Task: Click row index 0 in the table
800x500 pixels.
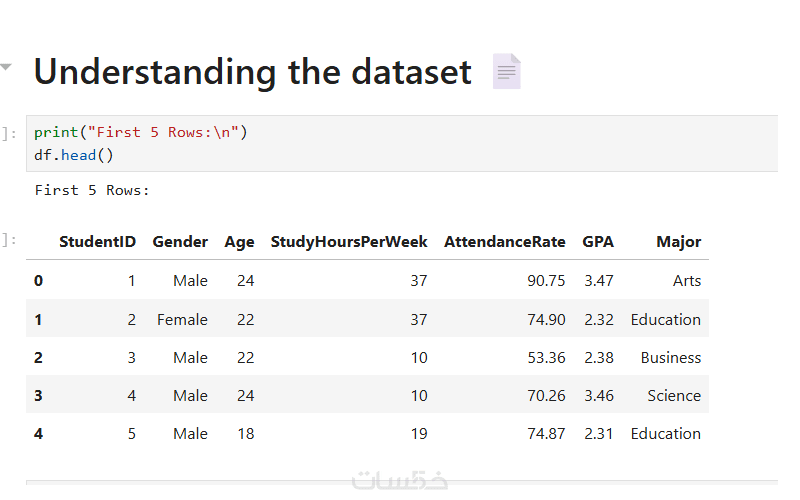Action: pos(38,281)
